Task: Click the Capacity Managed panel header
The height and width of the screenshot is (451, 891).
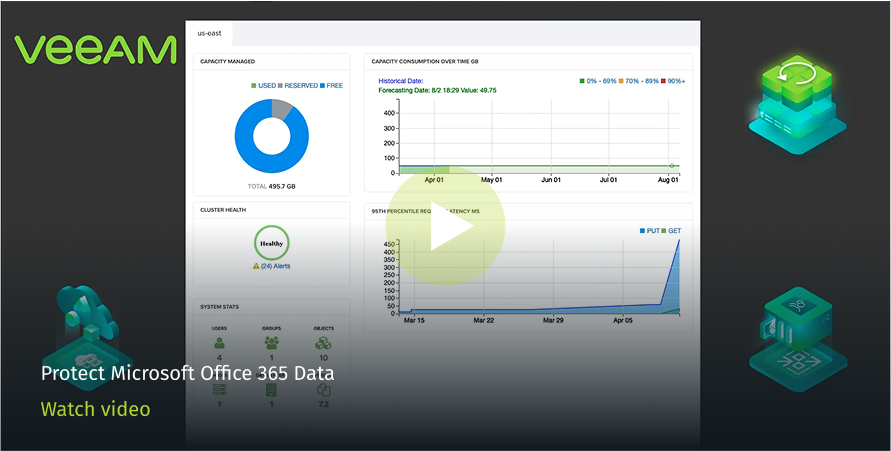Action: [272, 61]
